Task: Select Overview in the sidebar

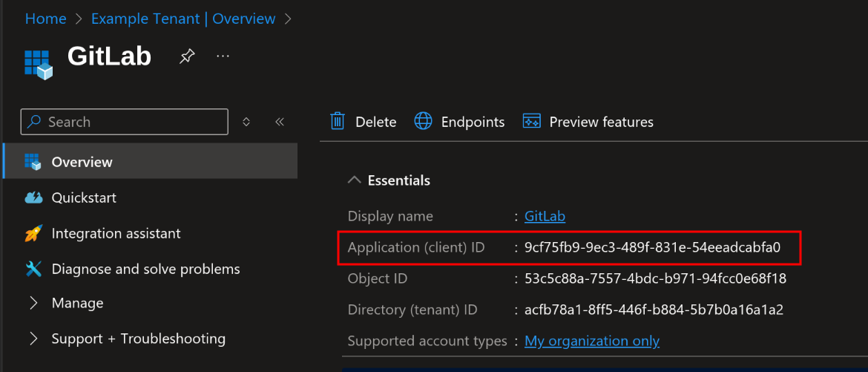Action: tap(82, 162)
